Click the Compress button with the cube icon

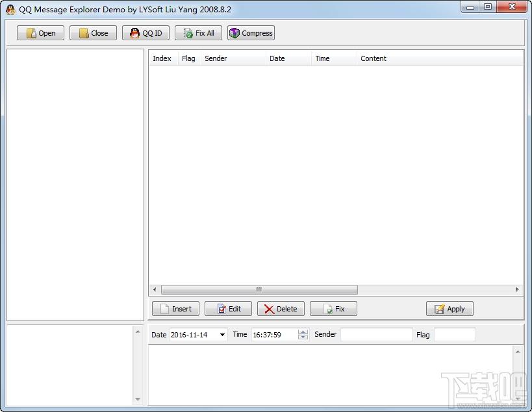coord(251,33)
